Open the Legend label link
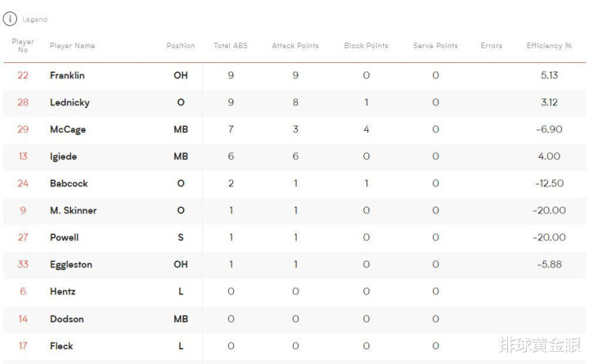 (35, 19)
